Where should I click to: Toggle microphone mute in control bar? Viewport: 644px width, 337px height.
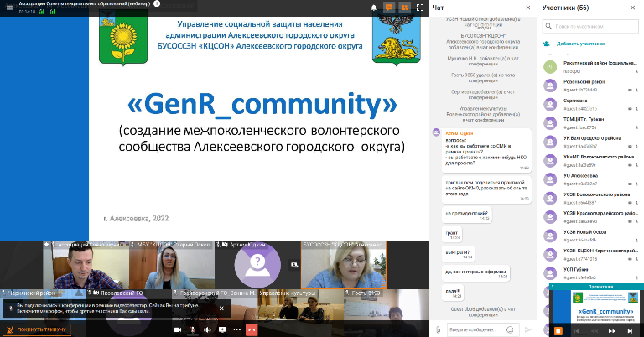tap(193, 329)
